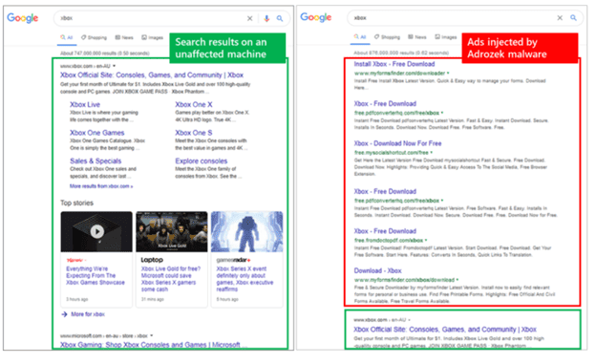The image size is (596, 364).
Task: Click Top stories heading
Action: [x=76, y=203]
